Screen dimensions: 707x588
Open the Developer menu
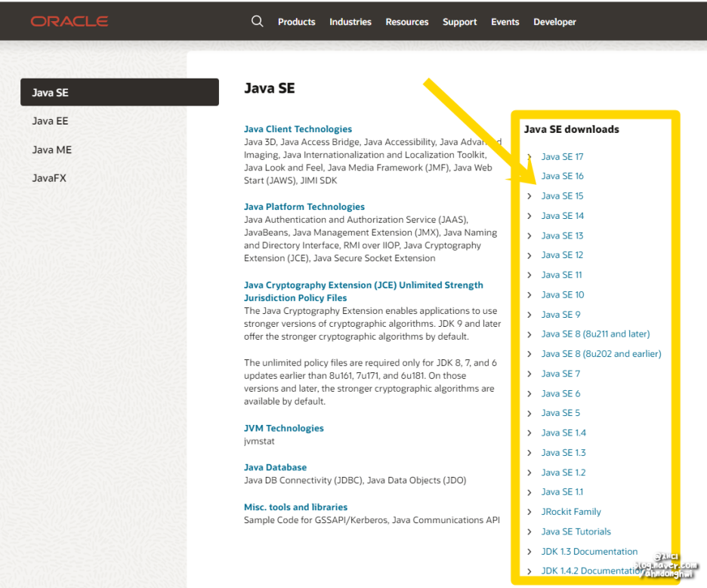coord(554,22)
